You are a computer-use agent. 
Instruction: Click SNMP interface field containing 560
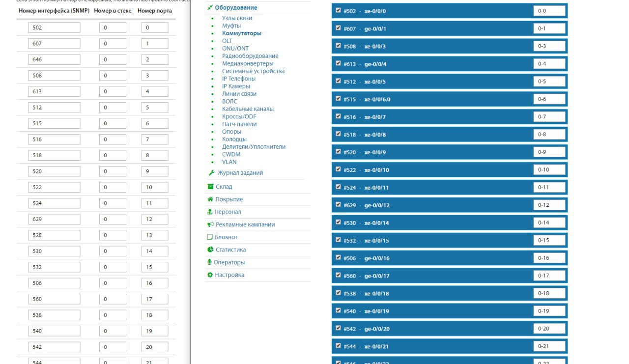tap(54, 299)
